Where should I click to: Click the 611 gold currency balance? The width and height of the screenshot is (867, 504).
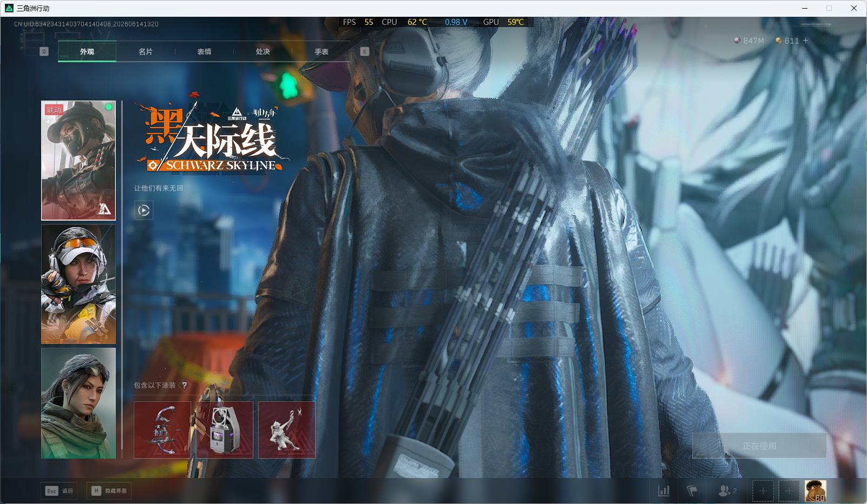point(787,41)
